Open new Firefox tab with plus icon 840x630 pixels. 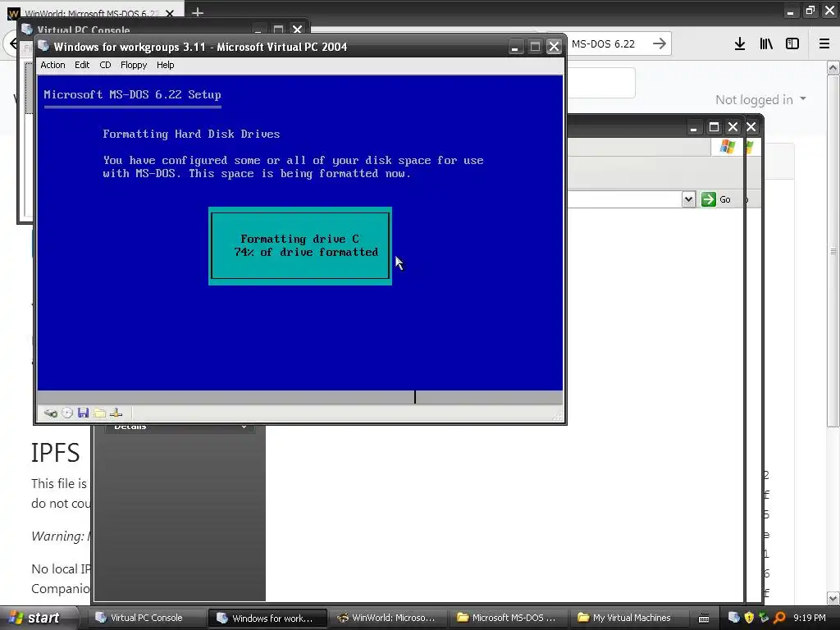click(x=198, y=11)
